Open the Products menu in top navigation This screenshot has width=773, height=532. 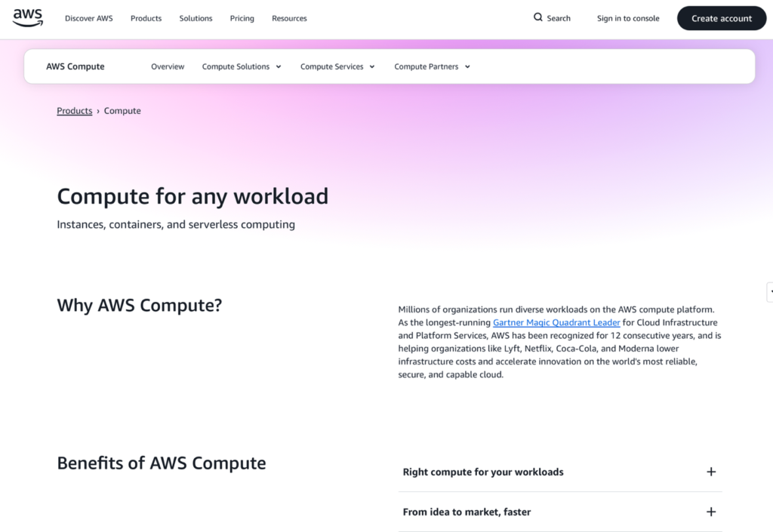click(146, 18)
